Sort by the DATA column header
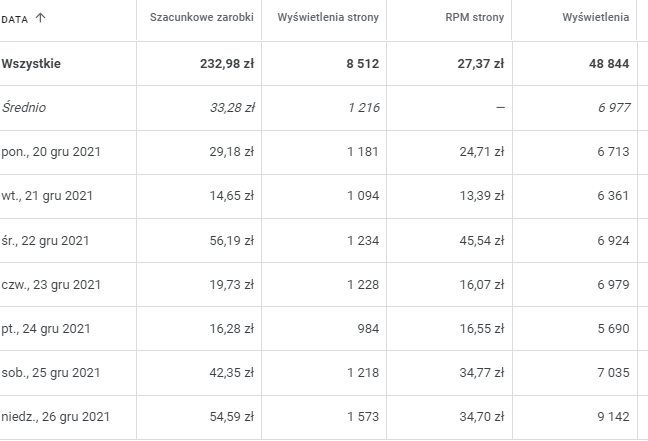The width and height of the screenshot is (648, 441). (15, 18)
